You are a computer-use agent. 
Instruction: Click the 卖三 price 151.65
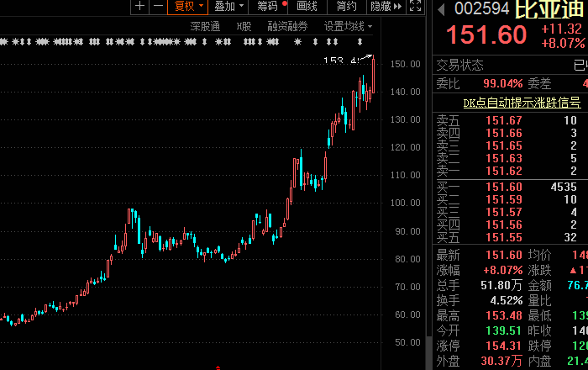pos(504,145)
